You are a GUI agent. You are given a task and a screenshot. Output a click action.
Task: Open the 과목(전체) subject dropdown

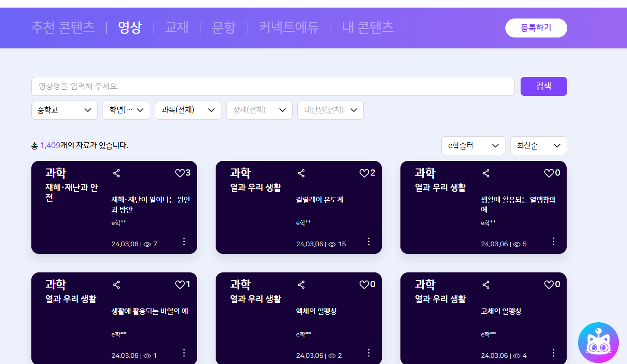coord(188,110)
